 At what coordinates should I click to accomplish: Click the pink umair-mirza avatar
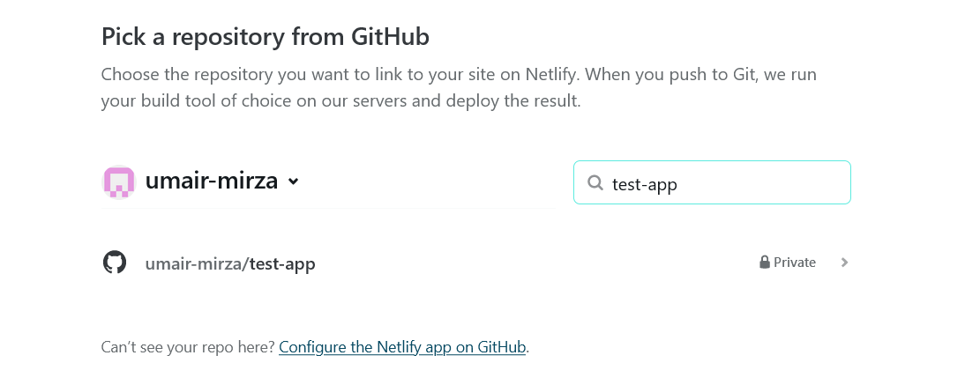[x=119, y=182]
